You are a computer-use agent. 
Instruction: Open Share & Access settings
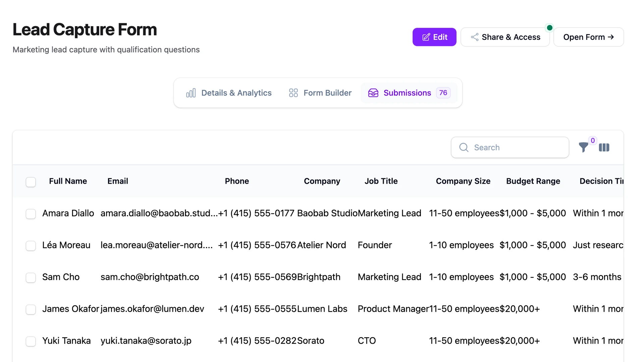(x=505, y=37)
